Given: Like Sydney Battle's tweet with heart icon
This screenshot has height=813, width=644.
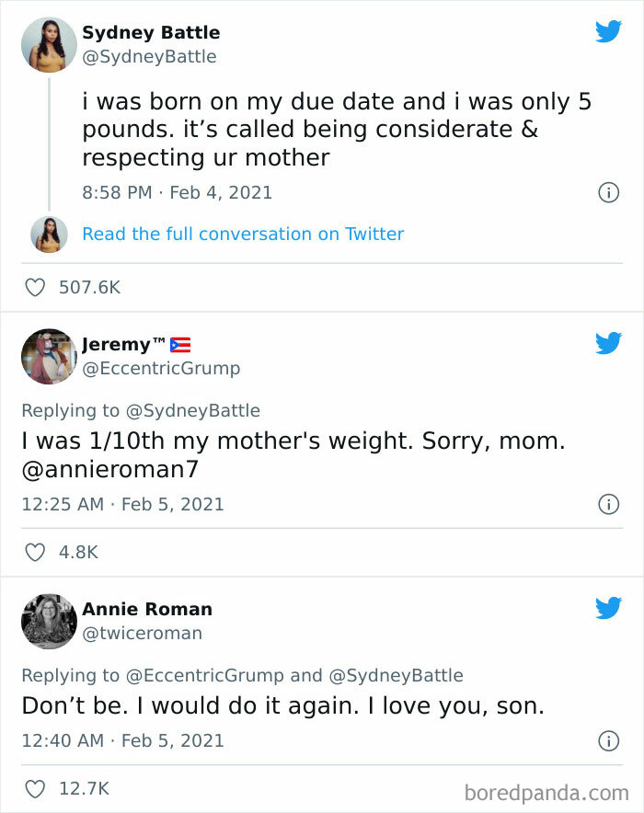Looking at the screenshot, I should point(35,288).
